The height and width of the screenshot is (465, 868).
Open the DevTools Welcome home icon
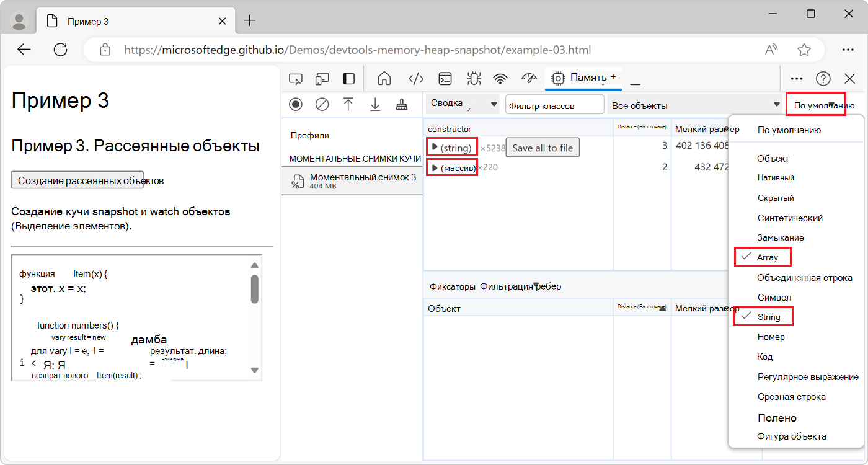[x=384, y=79]
